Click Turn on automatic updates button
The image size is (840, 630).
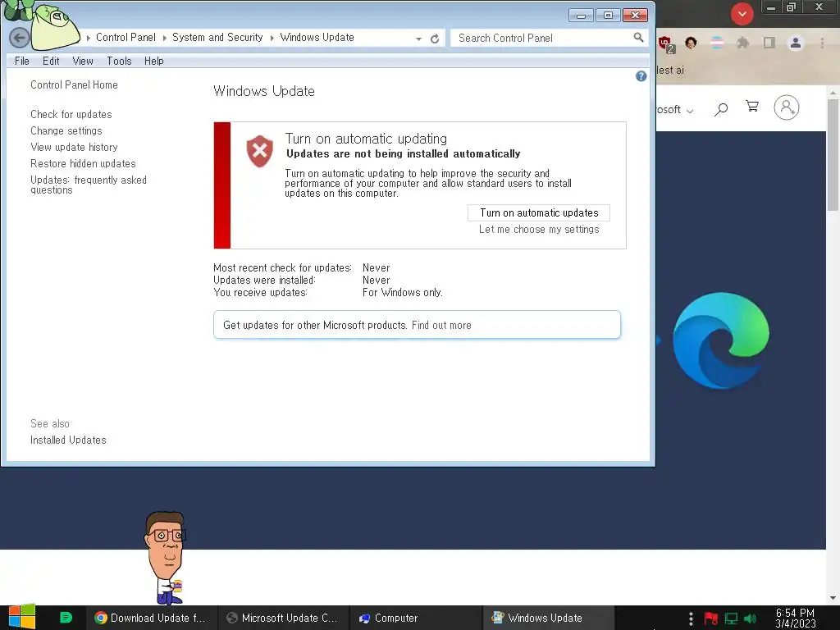[x=539, y=212]
